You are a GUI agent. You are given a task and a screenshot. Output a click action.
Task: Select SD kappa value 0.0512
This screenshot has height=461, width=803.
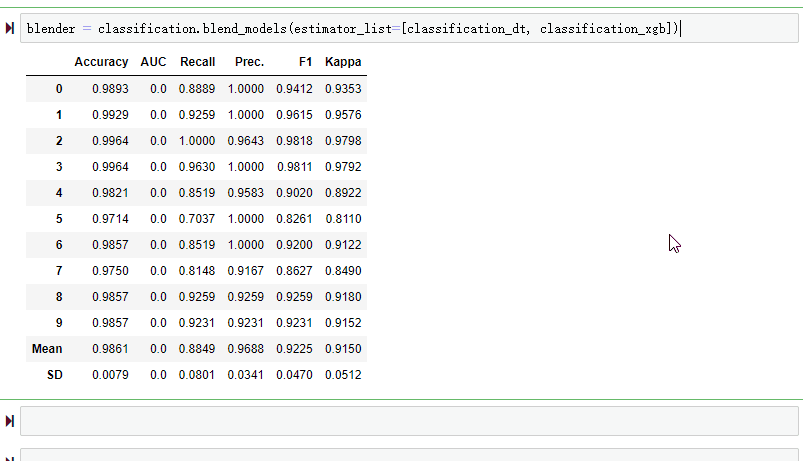pyautogui.click(x=343, y=375)
